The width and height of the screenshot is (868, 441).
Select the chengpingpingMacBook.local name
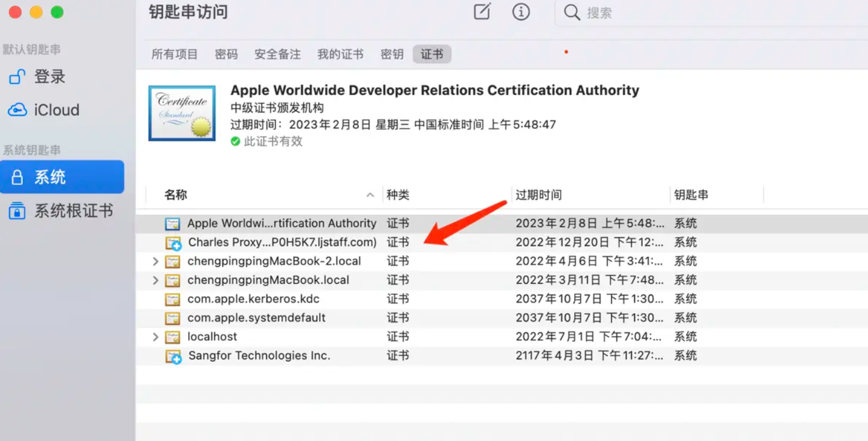(268, 280)
